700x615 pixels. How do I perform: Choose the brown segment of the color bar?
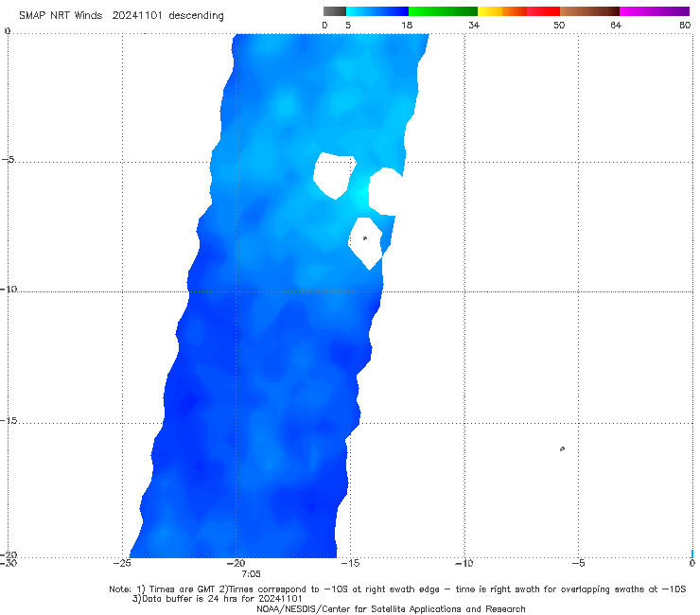coord(589,11)
